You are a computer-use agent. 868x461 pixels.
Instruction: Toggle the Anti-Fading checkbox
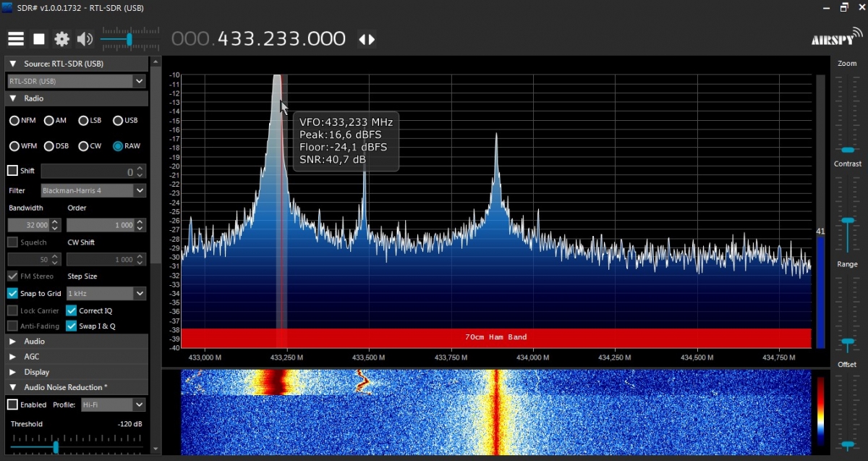12,326
